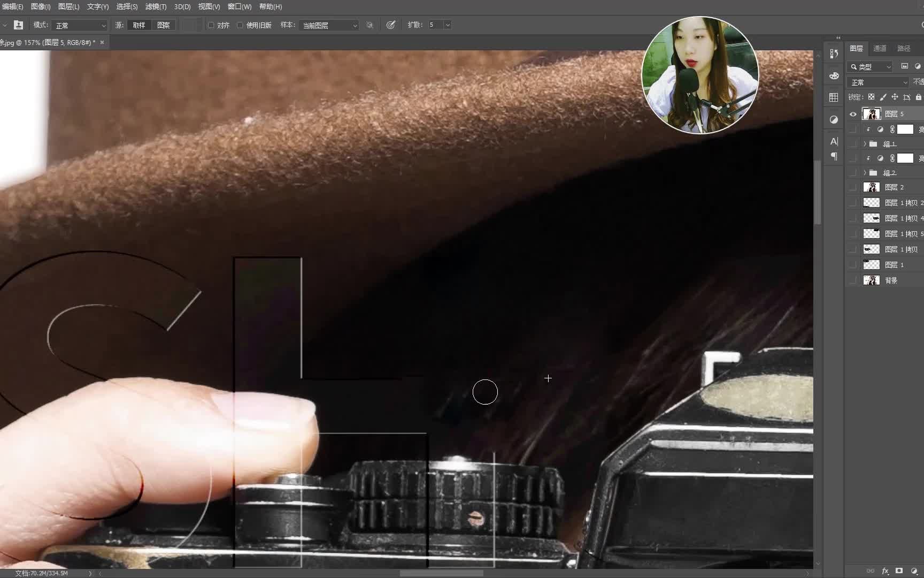Show the 组 2 group visibility
The image size is (924, 578).
point(853,173)
